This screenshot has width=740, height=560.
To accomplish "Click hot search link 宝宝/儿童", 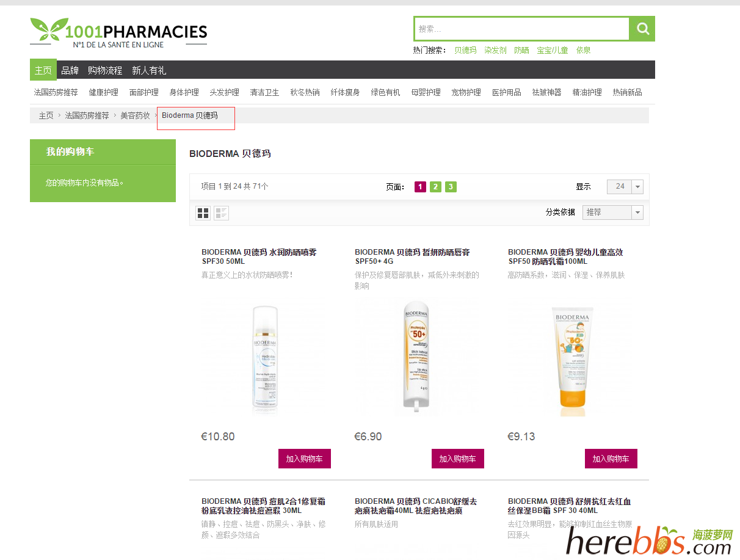I will [x=553, y=50].
